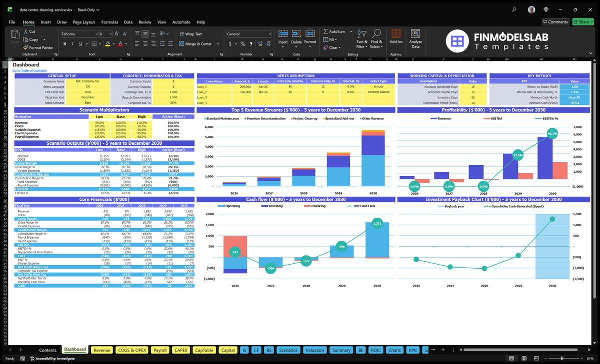Follow the Go to Table of Contents link

tap(29, 70)
